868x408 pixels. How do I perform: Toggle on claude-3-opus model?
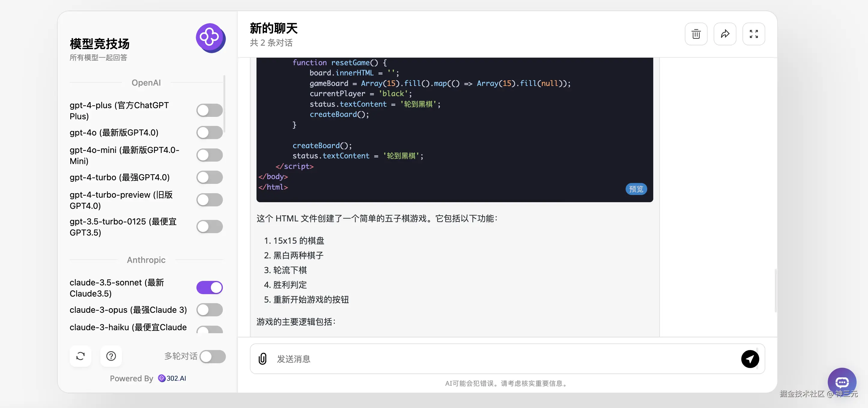point(209,310)
